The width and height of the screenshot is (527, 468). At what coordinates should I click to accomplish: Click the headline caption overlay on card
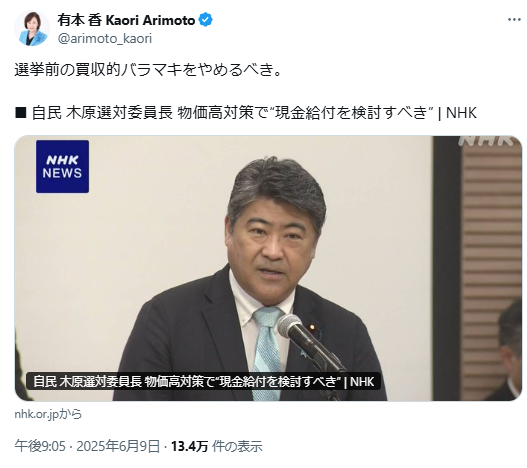coord(203,381)
